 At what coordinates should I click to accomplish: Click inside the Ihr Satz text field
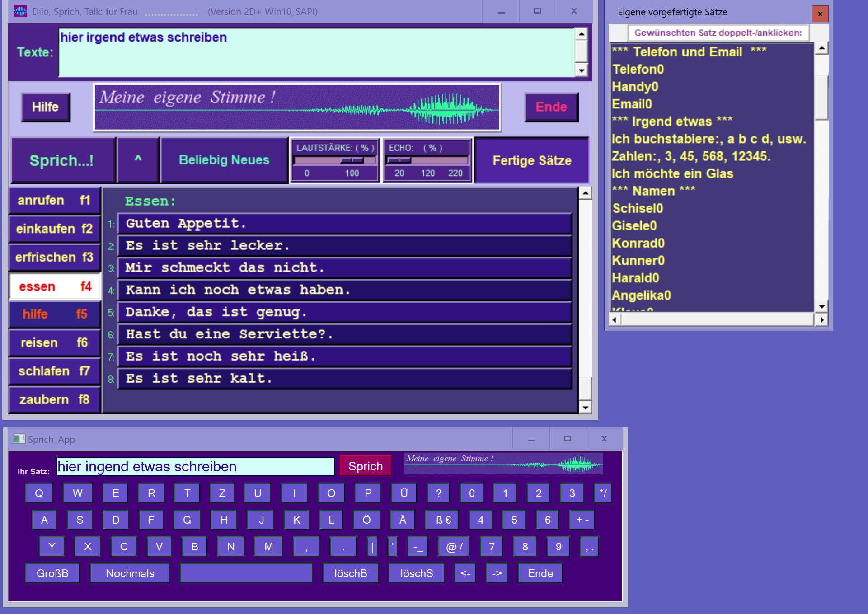point(194,466)
